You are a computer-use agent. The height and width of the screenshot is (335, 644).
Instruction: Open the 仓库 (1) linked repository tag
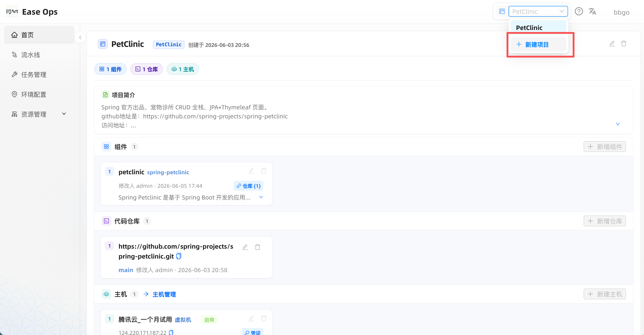(x=249, y=186)
